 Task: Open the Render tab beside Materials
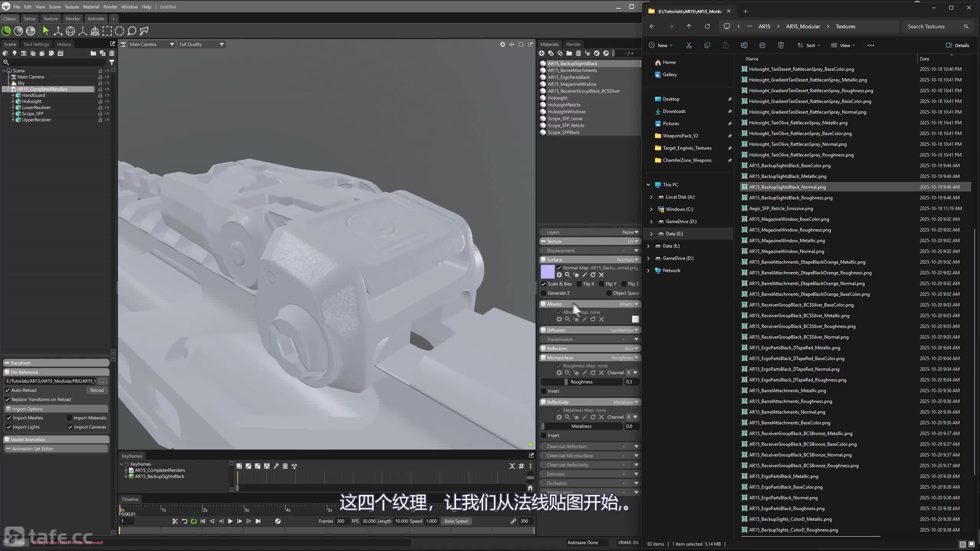point(573,44)
